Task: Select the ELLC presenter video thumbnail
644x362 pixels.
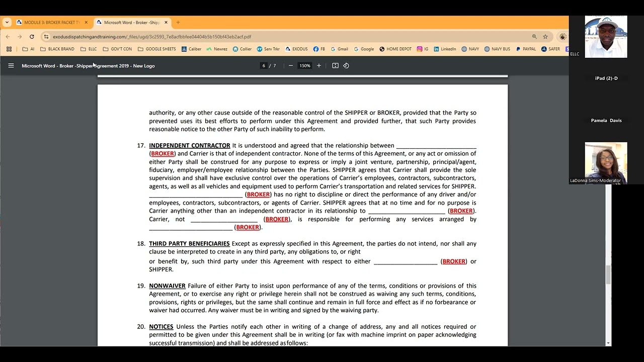Action: pyautogui.click(x=606, y=37)
